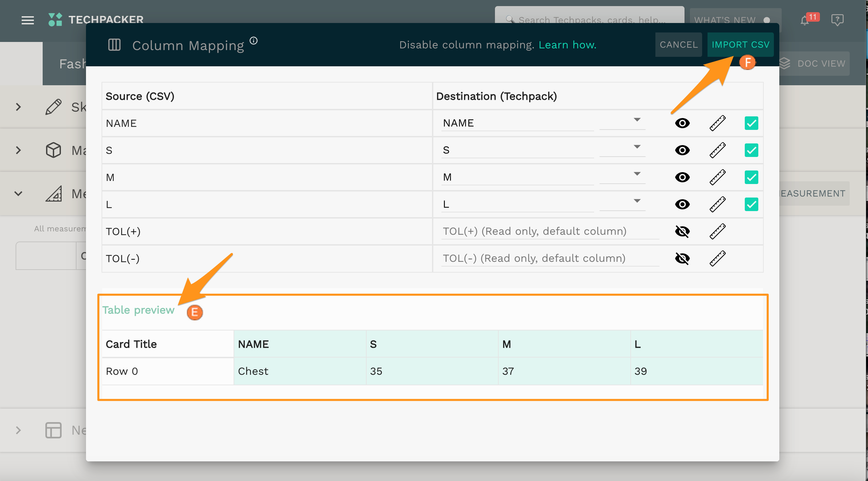The height and width of the screenshot is (481, 868).
Task: Uncheck the L row checkbox
Action: pyautogui.click(x=751, y=204)
